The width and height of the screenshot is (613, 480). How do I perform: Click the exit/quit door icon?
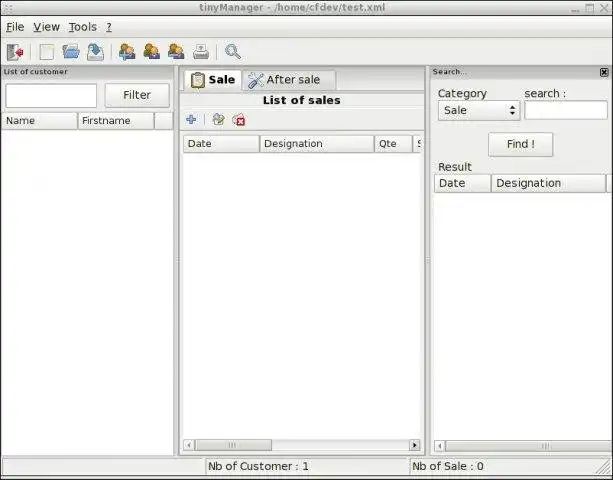tap(15, 52)
